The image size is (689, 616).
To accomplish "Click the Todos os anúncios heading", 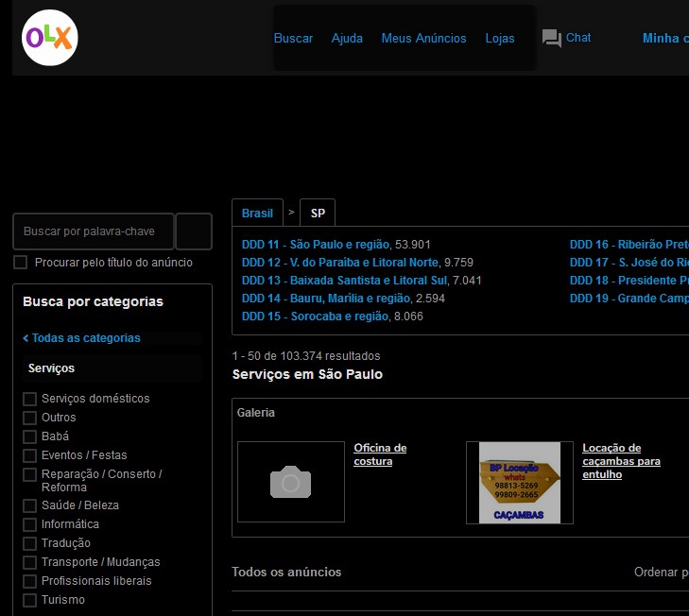I will pos(286,572).
